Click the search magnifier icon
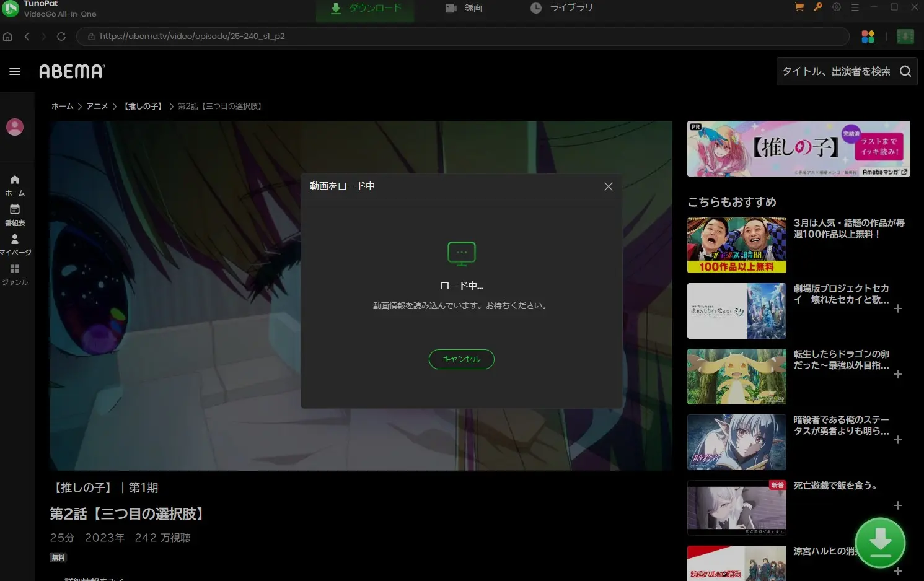Viewport: 924px width, 581px height. click(x=905, y=71)
